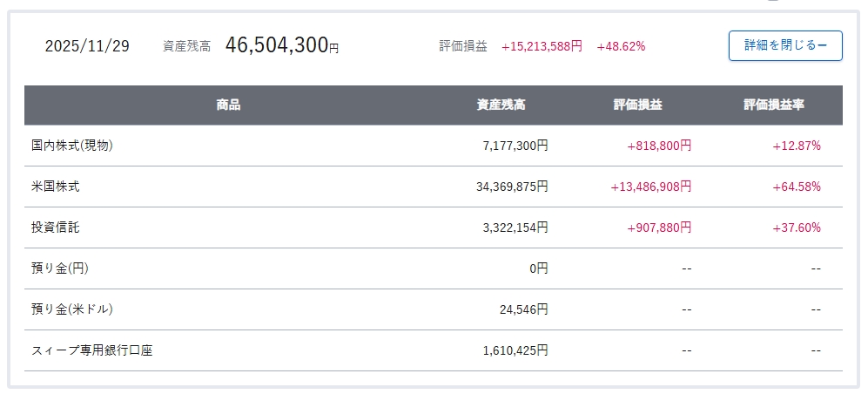Image resolution: width=868 pixels, height=394 pixels.
Task: Click the sweep account balance 1,610,425円
Action: pyautogui.click(x=513, y=350)
